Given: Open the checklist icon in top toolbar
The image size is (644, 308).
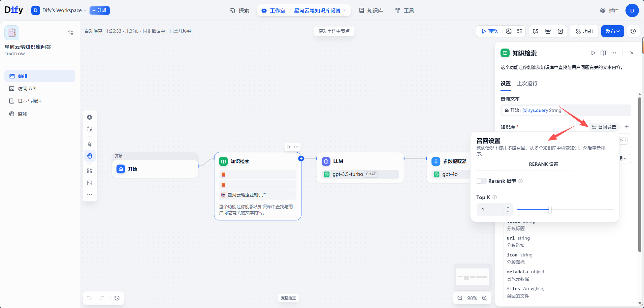Looking at the screenshot, I should [x=520, y=31].
